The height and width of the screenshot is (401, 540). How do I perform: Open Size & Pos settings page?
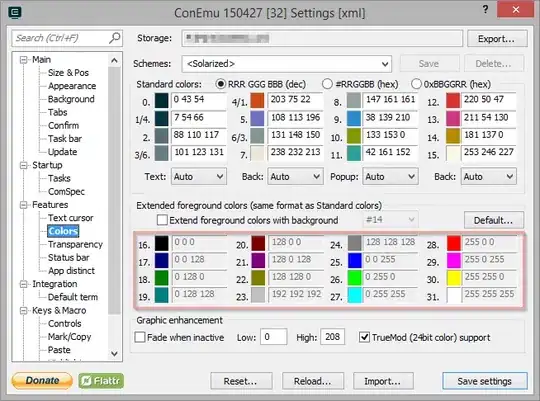(68, 73)
